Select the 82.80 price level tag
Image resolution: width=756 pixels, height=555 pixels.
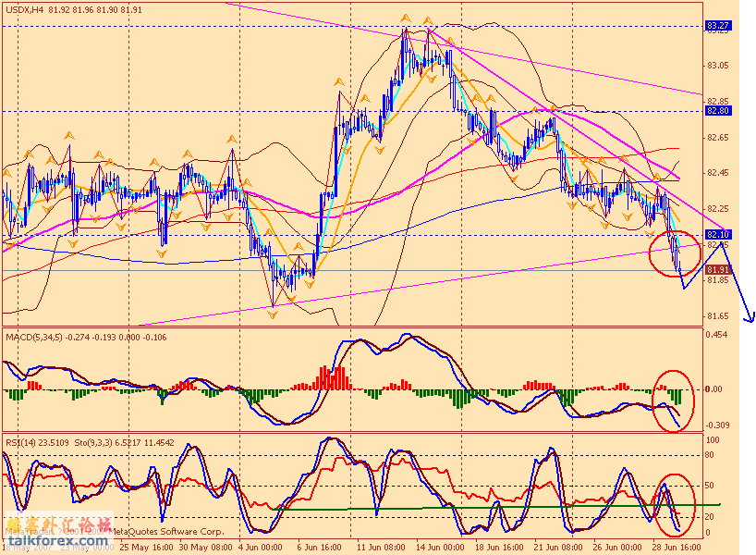[718, 111]
